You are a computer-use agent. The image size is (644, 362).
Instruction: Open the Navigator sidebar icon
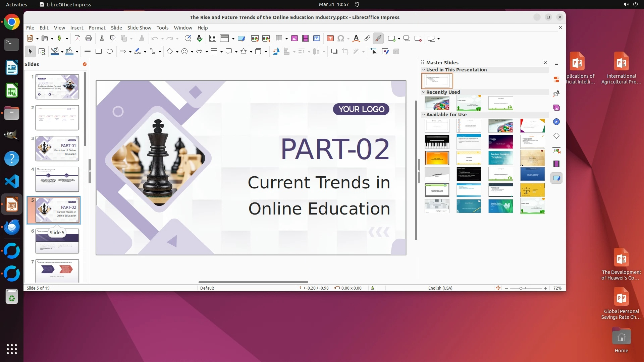point(556,122)
